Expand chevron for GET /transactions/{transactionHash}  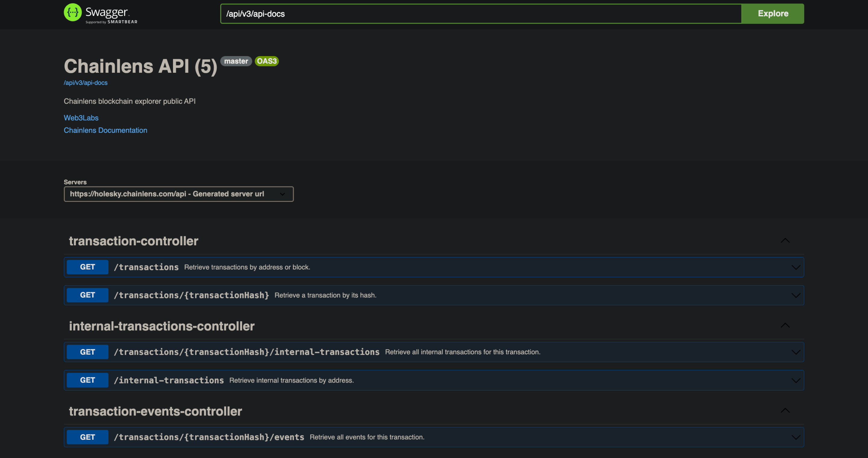(x=796, y=295)
